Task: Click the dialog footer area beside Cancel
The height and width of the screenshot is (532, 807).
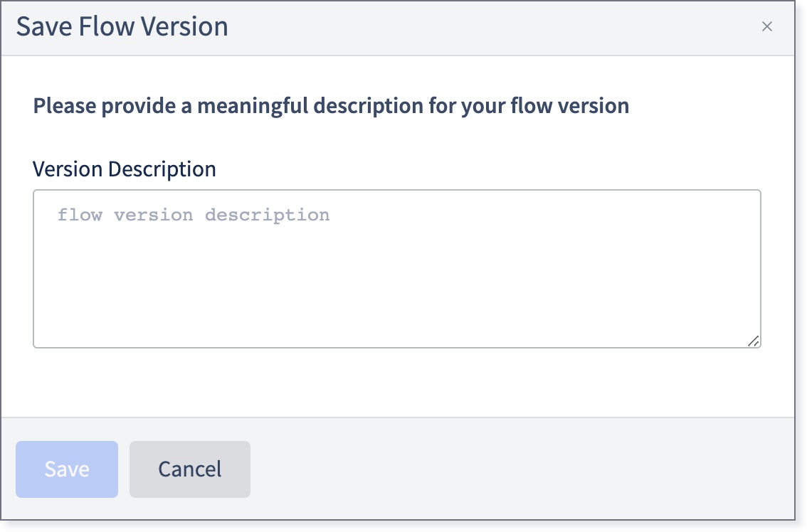Action: [x=515, y=468]
